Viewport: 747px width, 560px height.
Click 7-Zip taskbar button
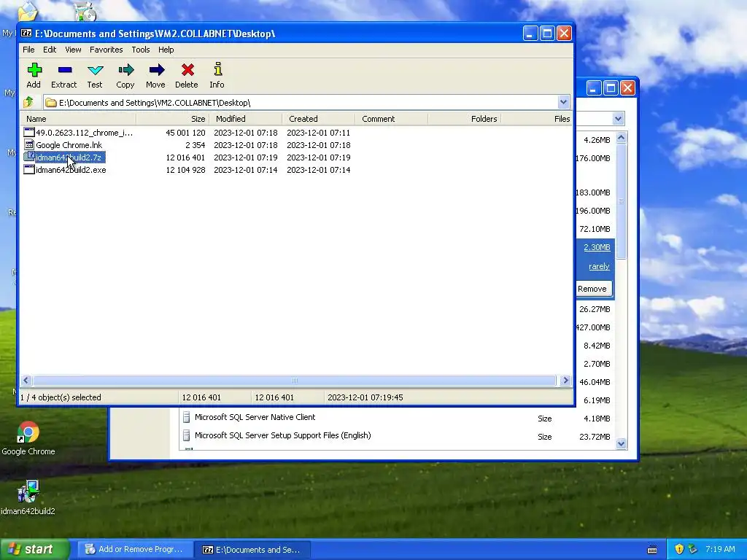(252, 550)
